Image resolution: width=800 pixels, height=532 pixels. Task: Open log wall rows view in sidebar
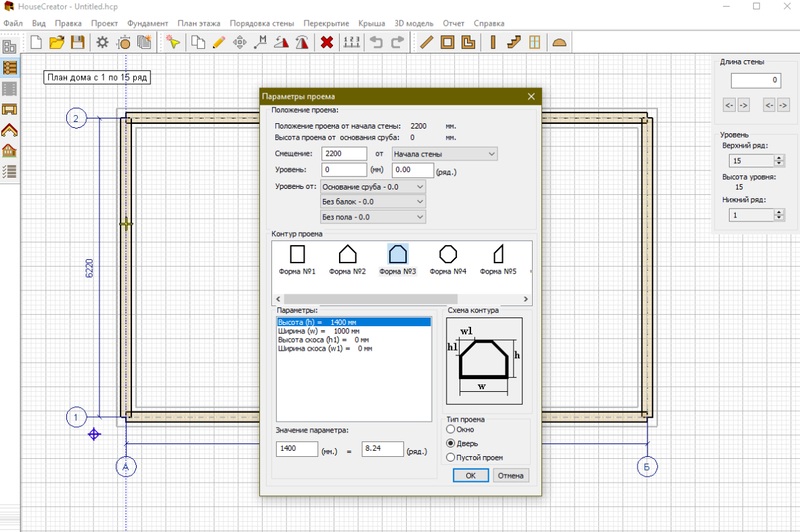click(10, 67)
